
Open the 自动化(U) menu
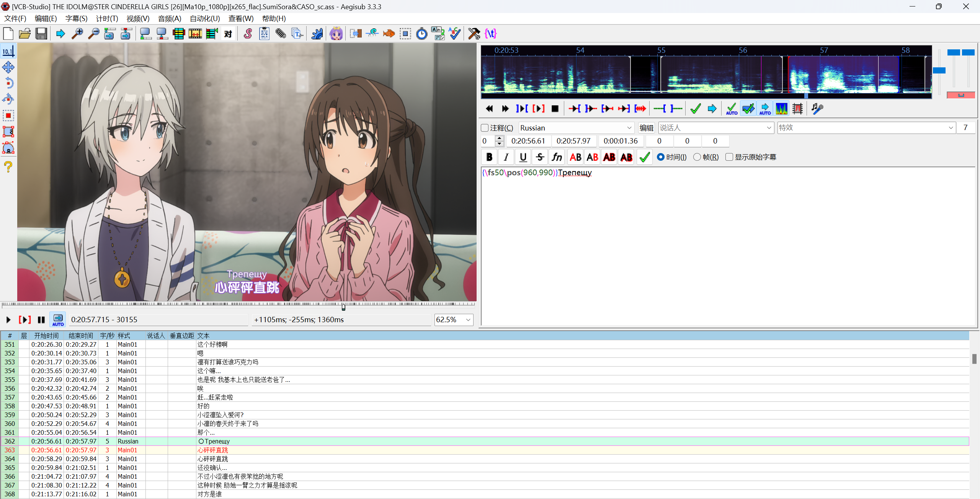point(205,19)
